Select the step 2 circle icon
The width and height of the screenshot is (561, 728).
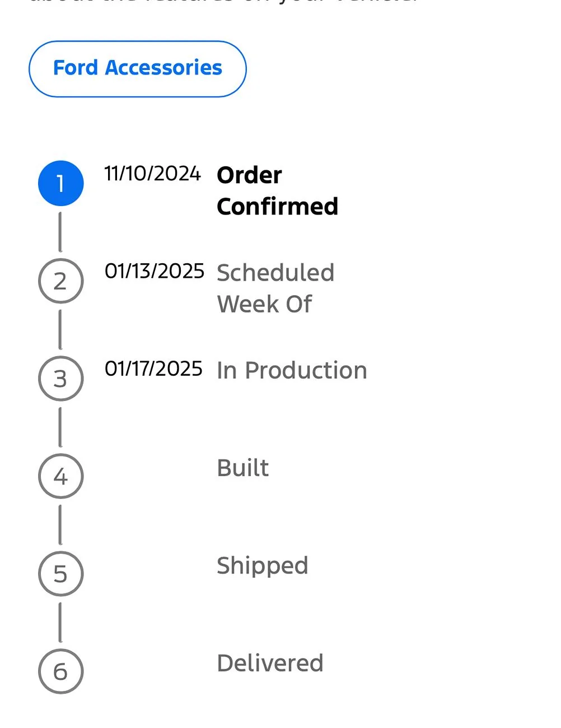pyautogui.click(x=60, y=281)
